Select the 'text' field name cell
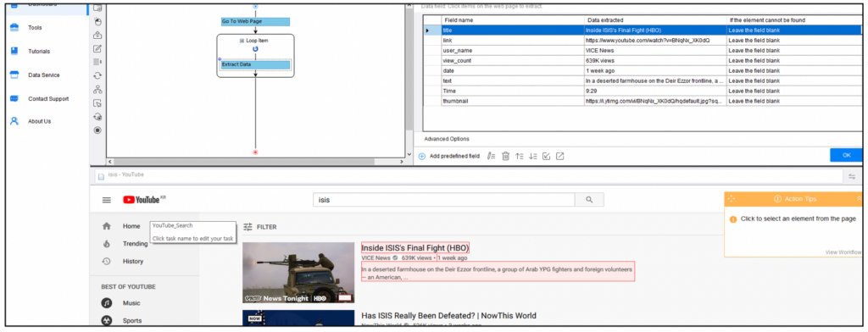Image resolution: width=868 pixels, height=332 pixels. tap(513, 80)
